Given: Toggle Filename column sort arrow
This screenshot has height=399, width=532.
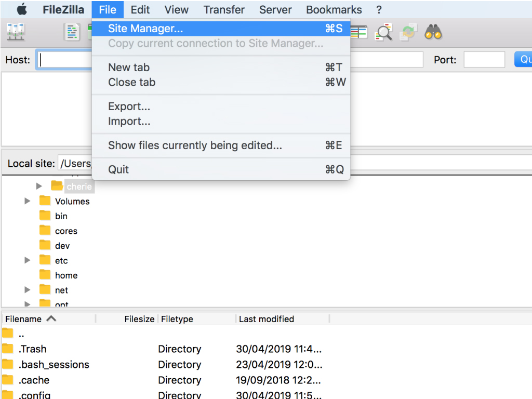Looking at the screenshot, I should point(51,318).
